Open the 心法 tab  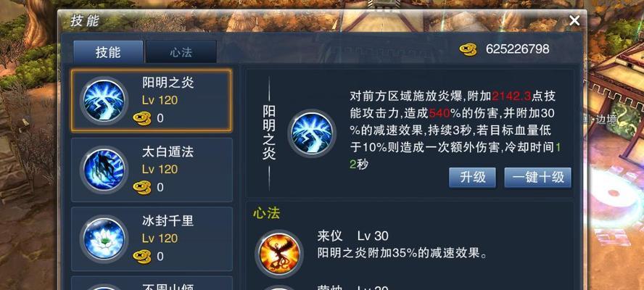click(181, 51)
